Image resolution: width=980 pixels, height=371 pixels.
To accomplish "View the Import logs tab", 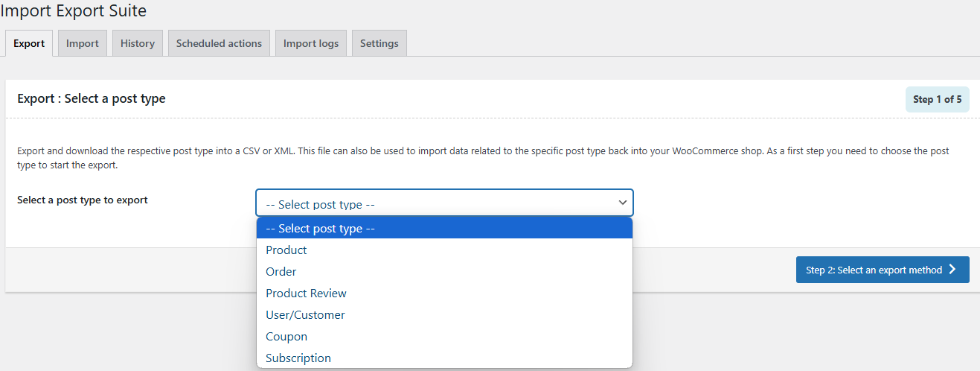I will 311,43.
